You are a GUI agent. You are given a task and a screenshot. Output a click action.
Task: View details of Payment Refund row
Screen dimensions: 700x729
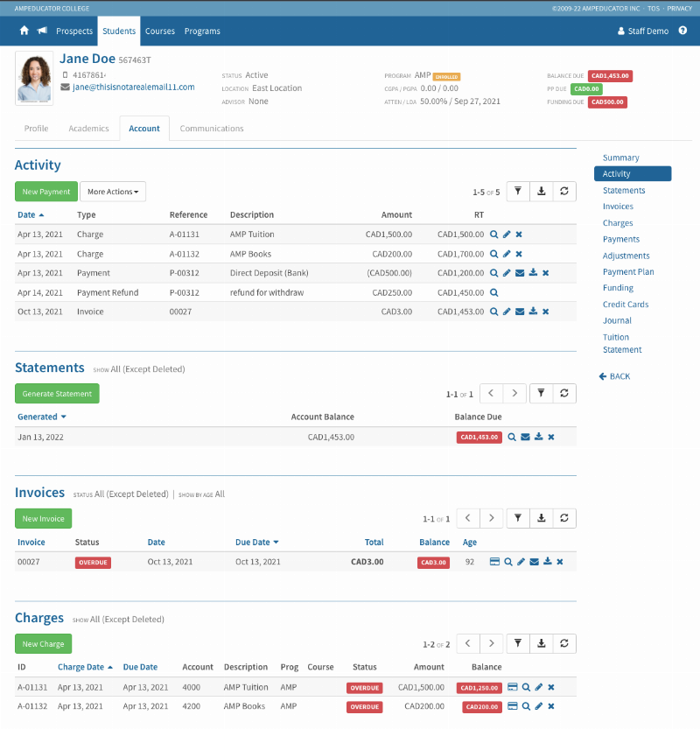494,292
